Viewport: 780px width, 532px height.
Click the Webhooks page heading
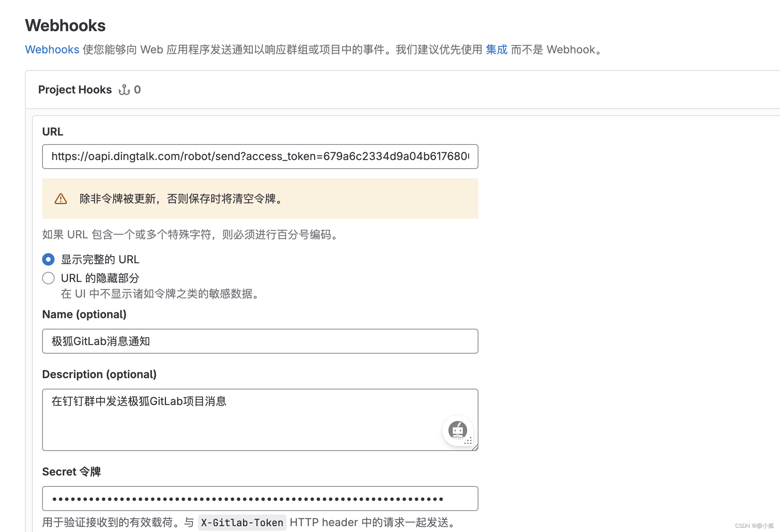[65, 26]
